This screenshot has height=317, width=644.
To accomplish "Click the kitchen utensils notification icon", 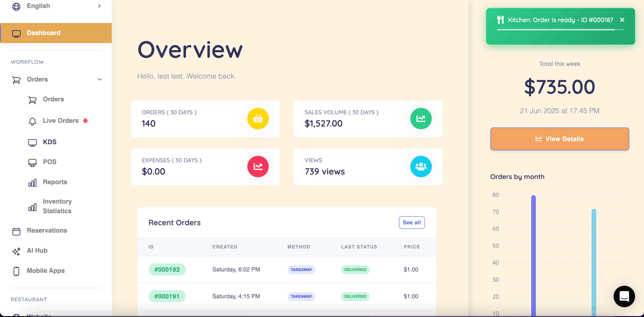I will pos(500,20).
